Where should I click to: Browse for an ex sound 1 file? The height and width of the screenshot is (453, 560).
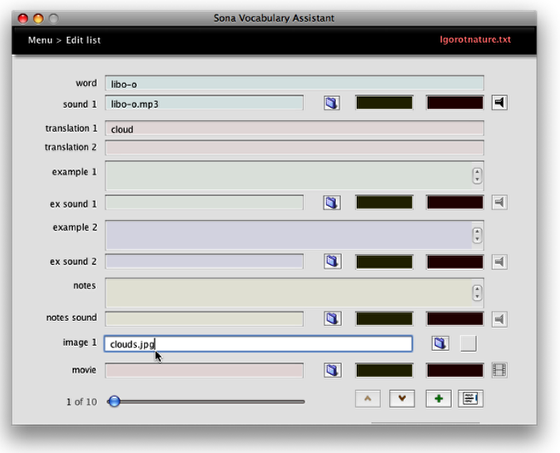[x=332, y=203]
